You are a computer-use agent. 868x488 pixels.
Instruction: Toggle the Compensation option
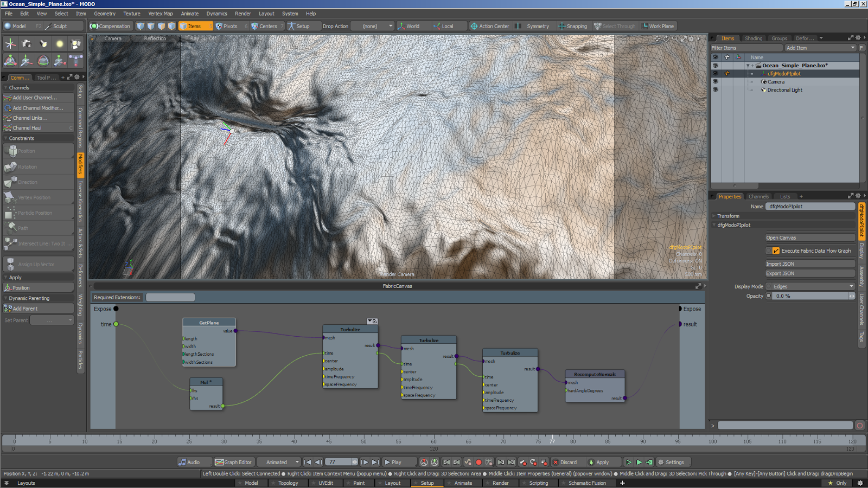[x=111, y=26]
